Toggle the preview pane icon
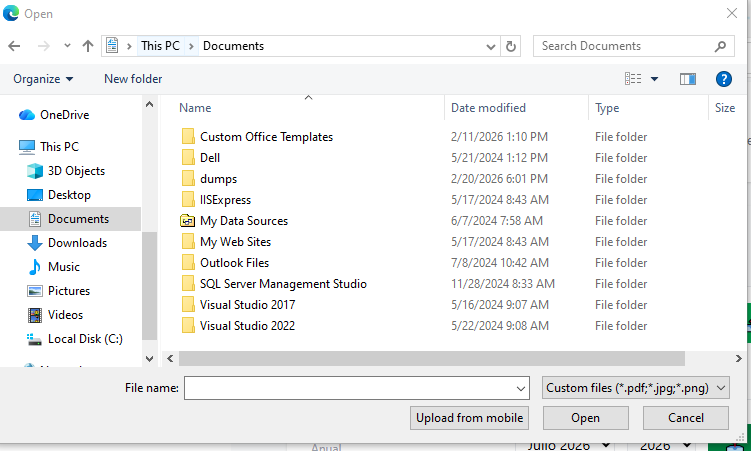This screenshot has width=751, height=451. (688, 79)
